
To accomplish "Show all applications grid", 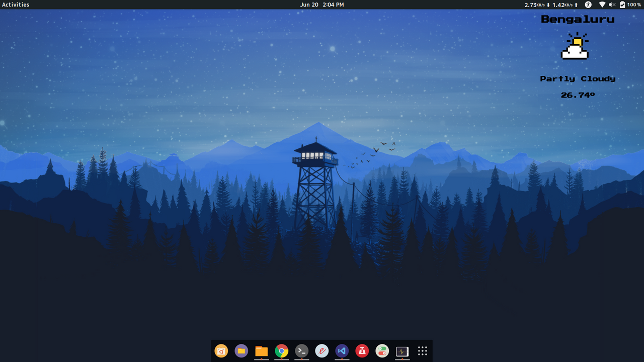I will 423,351.
